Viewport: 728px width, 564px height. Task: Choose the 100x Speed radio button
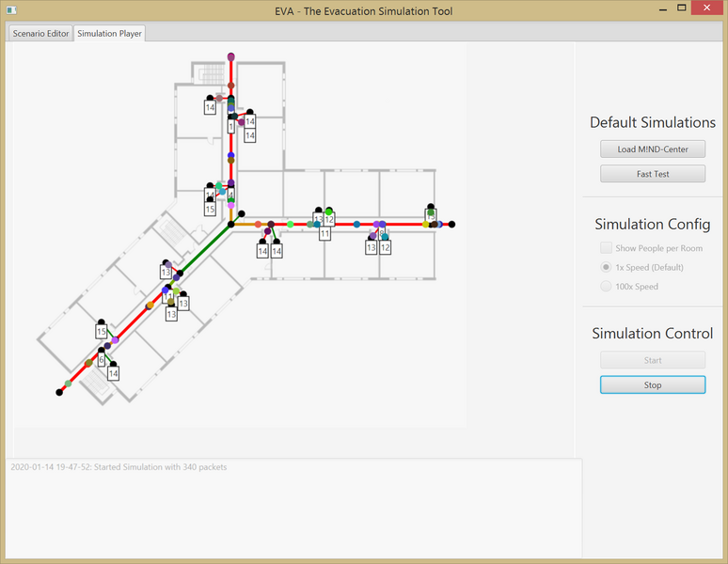tap(607, 287)
